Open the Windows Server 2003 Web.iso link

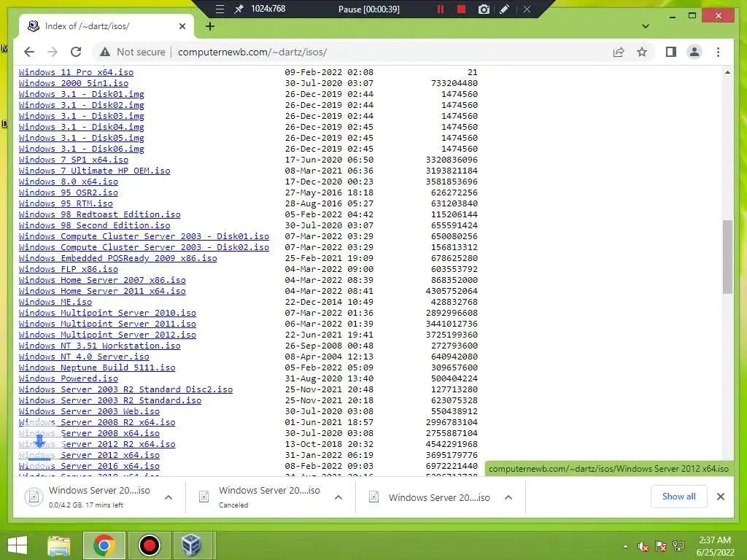pyautogui.click(x=89, y=412)
